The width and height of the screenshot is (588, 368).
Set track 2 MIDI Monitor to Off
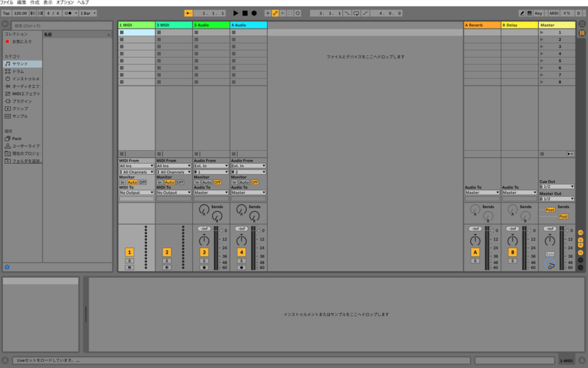pyautogui.click(x=180, y=182)
